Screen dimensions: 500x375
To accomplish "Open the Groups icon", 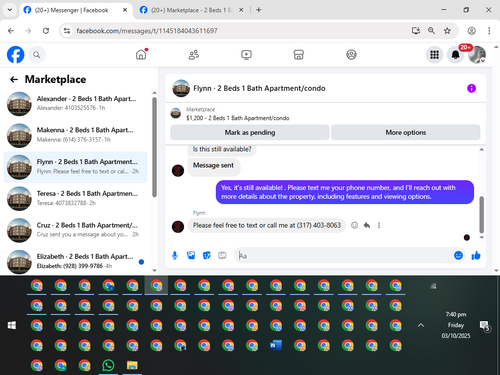I will pyautogui.click(x=351, y=54).
